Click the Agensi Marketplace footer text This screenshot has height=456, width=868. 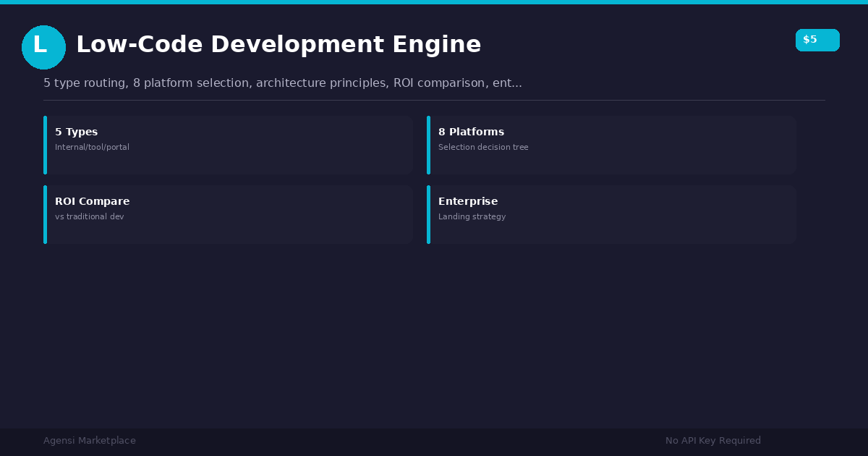point(90,441)
